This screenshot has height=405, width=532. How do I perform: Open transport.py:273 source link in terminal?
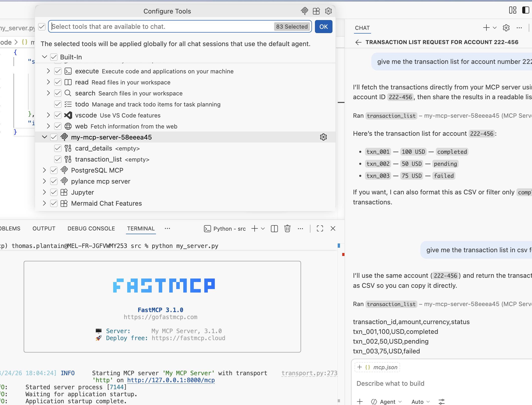point(309,373)
